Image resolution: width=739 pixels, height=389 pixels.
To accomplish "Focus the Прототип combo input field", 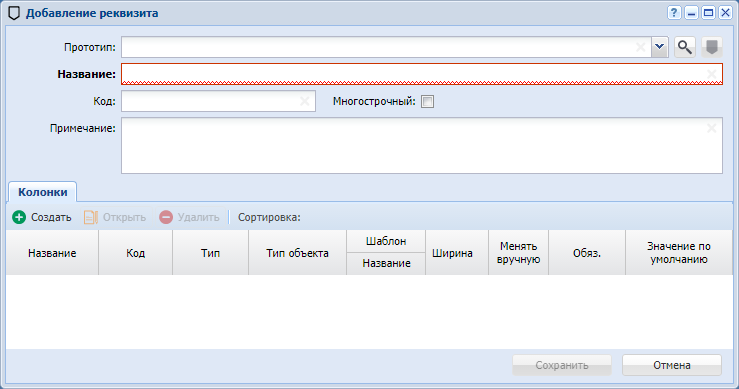I will [x=386, y=47].
